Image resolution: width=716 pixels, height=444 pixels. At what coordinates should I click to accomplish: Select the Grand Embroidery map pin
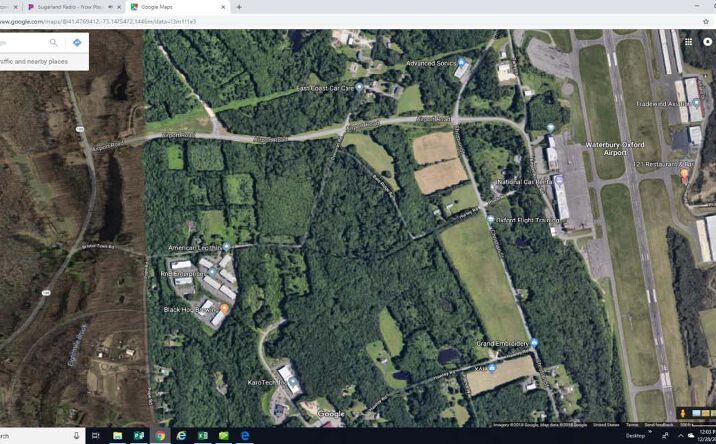pos(534,342)
